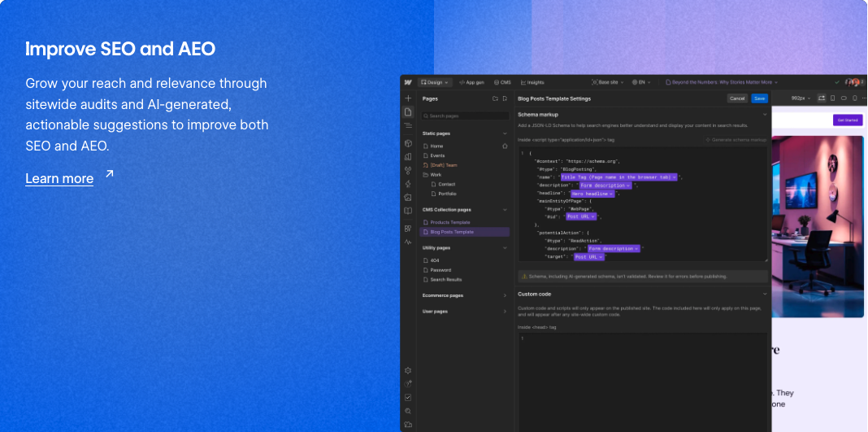The image size is (868, 432).
Task: Switch to the App gen tab
Action: click(471, 82)
